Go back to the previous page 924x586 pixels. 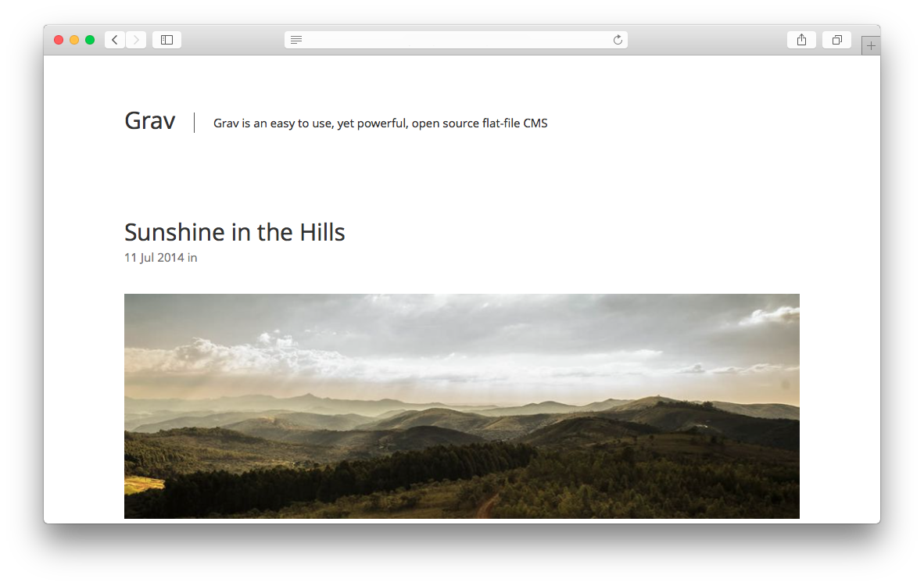[115, 40]
